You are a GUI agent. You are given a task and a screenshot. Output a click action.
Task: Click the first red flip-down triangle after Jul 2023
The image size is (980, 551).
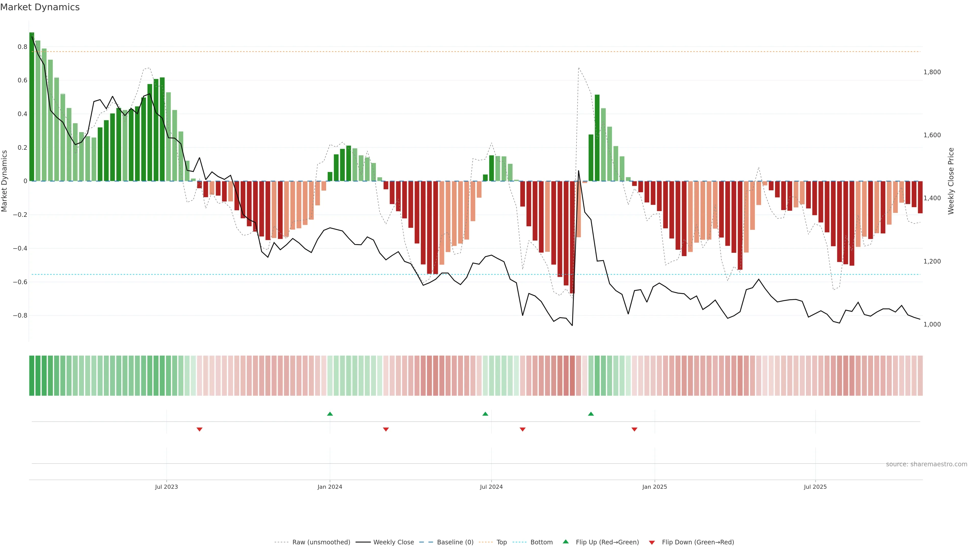(199, 429)
